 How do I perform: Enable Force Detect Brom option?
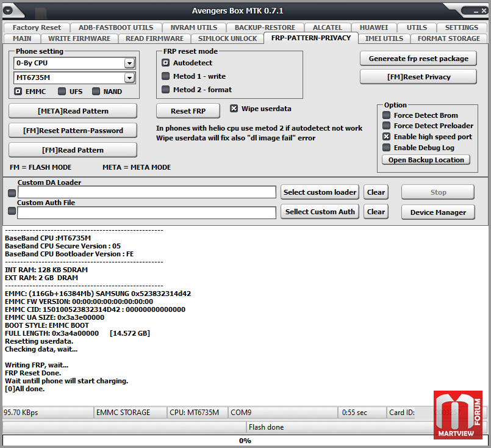point(387,115)
